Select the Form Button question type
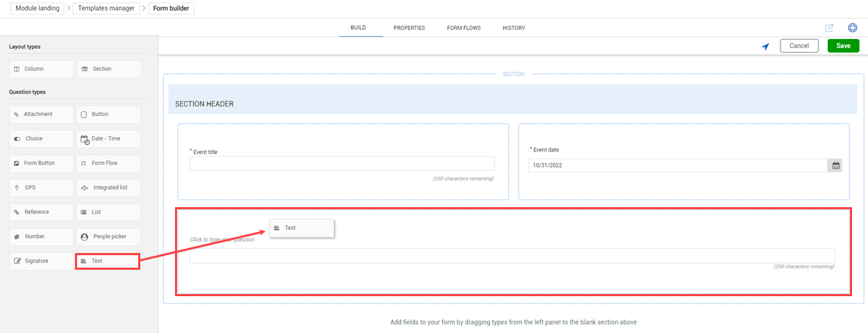 [x=41, y=163]
